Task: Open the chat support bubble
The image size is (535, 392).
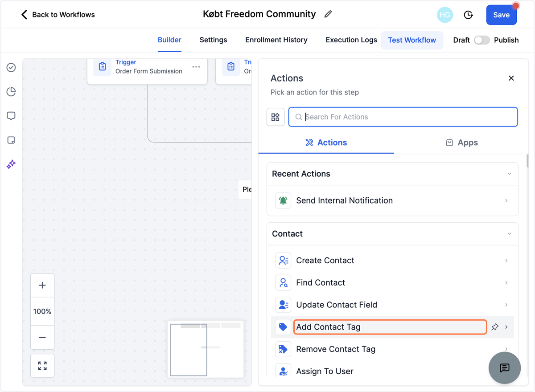Action: coord(505,368)
